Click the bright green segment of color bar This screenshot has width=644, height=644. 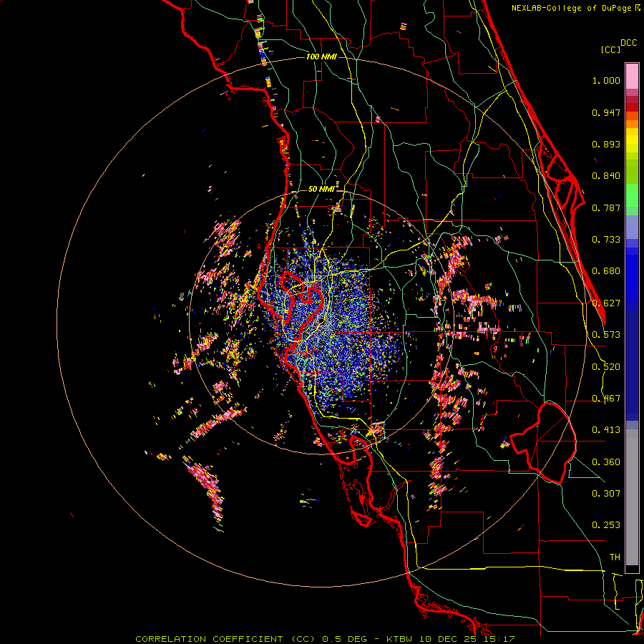[632, 195]
